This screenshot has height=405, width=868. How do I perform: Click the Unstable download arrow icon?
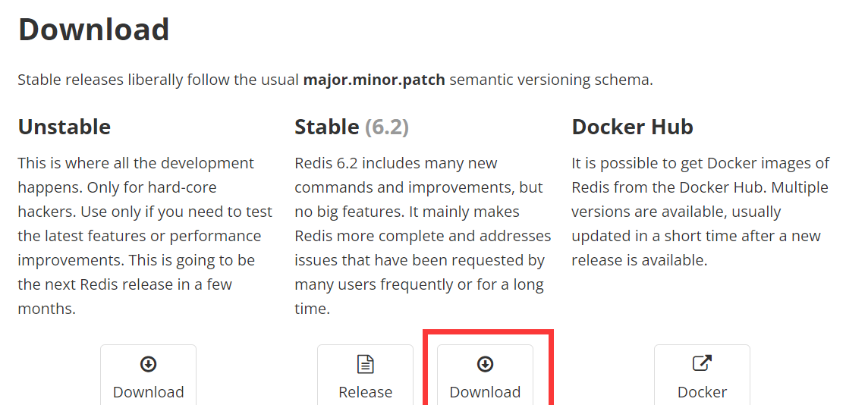point(149,364)
